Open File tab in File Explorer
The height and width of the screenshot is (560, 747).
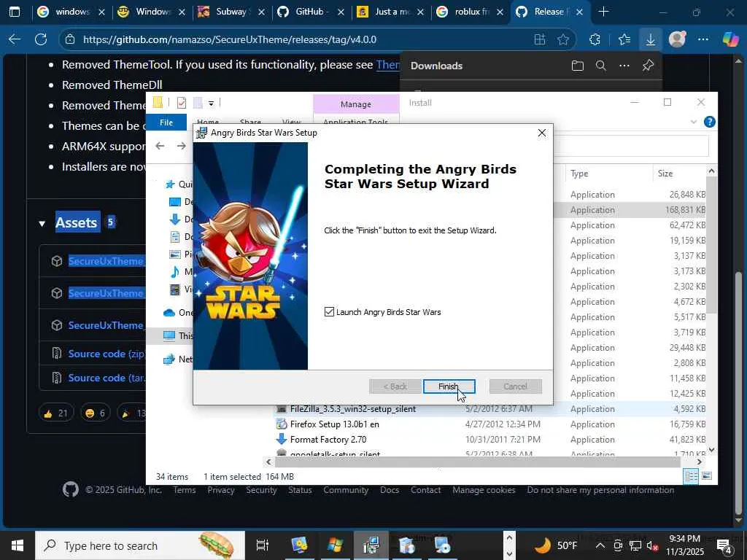[x=166, y=122]
